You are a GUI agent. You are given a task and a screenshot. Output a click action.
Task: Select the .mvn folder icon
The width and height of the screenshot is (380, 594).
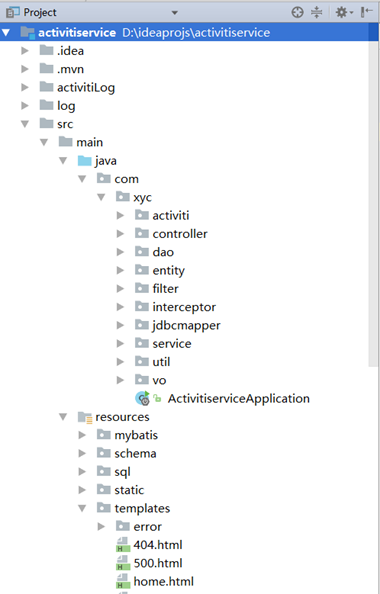(x=47, y=68)
